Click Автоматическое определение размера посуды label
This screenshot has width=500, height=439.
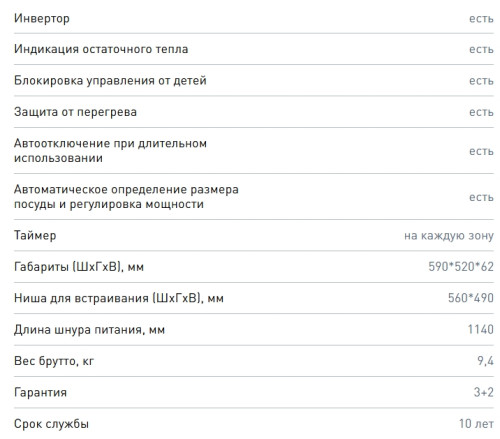tap(126, 197)
